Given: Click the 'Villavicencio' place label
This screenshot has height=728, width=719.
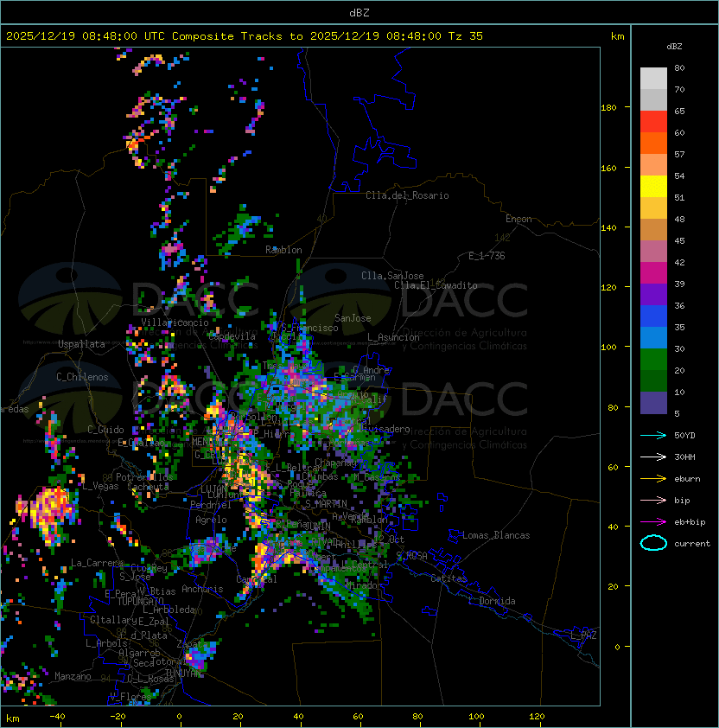Looking at the screenshot, I should (175, 322).
